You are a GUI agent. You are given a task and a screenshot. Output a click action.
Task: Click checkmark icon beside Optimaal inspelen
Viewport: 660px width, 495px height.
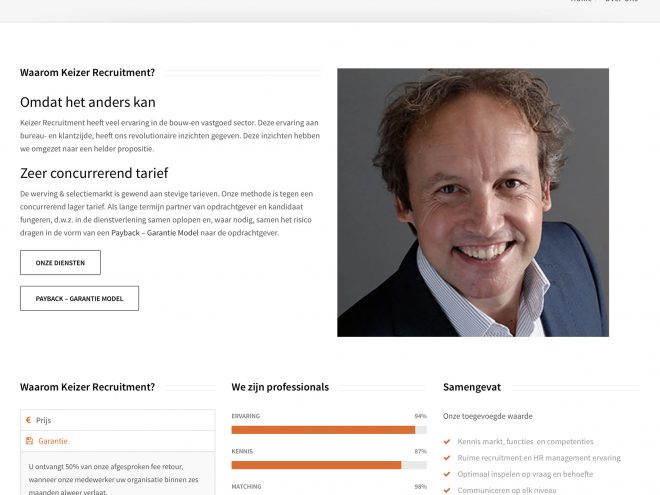point(447,474)
